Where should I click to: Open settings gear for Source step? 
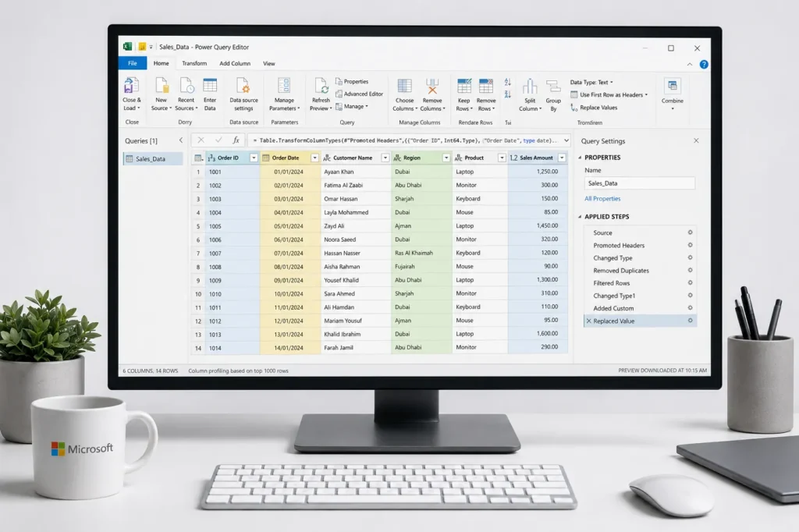pyautogui.click(x=690, y=232)
